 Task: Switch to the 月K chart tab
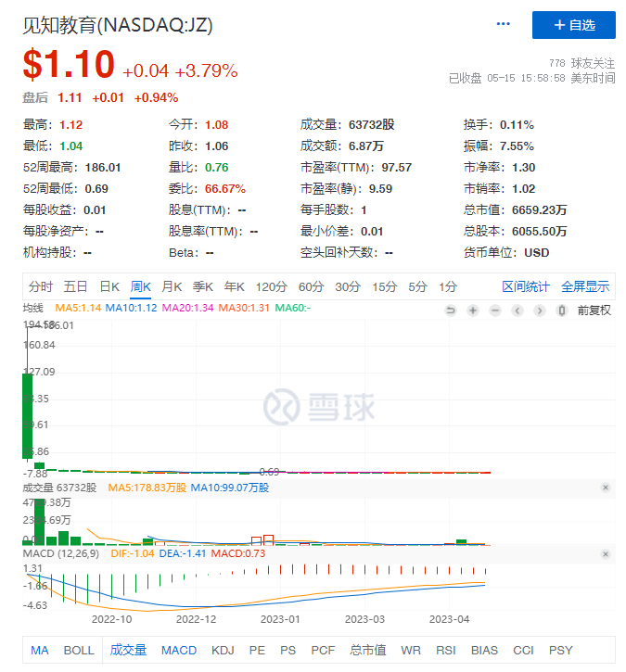pyautogui.click(x=172, y=286)
